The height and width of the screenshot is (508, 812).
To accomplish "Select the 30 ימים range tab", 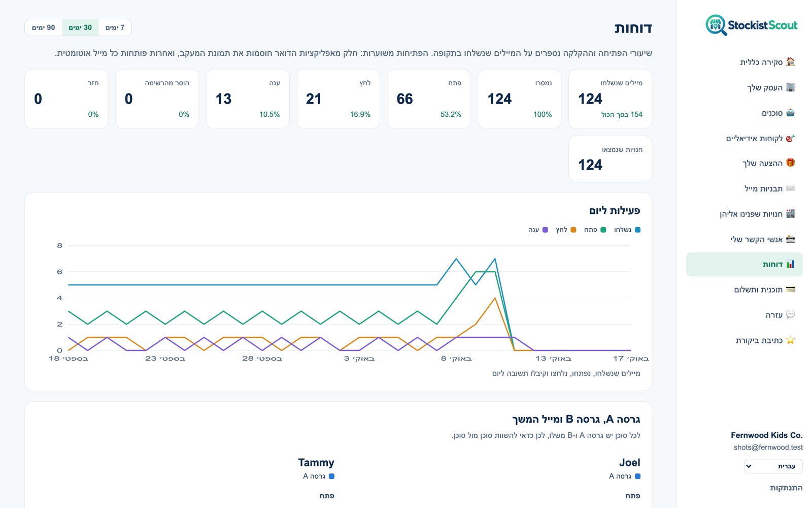I will point(80,27).
